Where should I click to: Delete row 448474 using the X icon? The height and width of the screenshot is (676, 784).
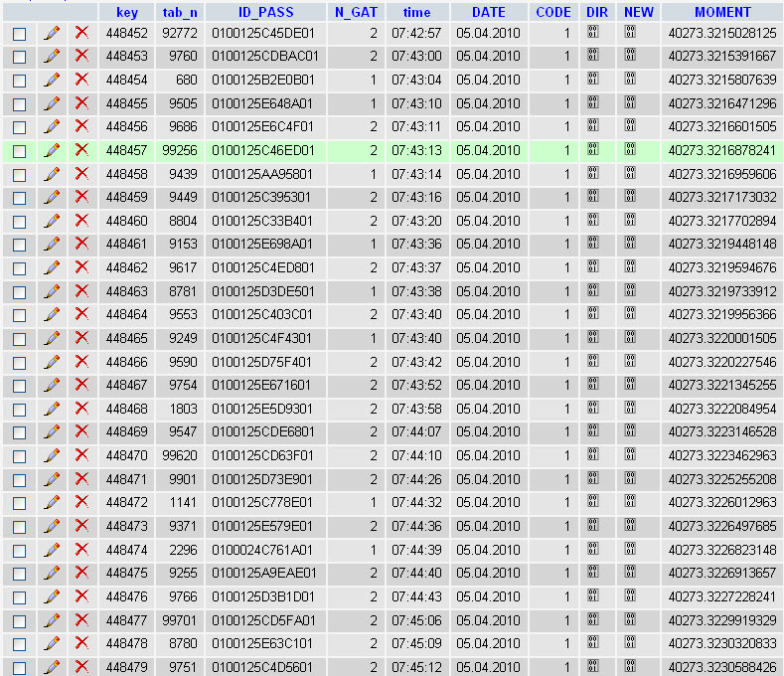point(82,549)
